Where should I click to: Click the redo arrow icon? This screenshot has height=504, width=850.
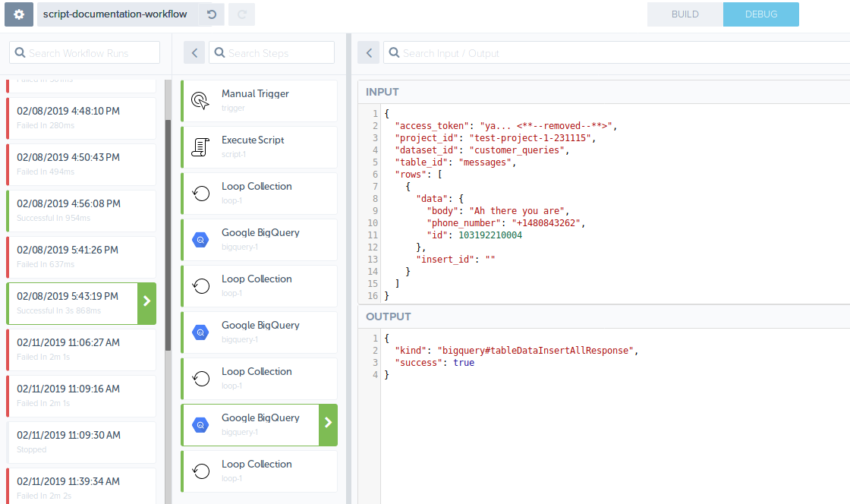(x=241, y=14)
